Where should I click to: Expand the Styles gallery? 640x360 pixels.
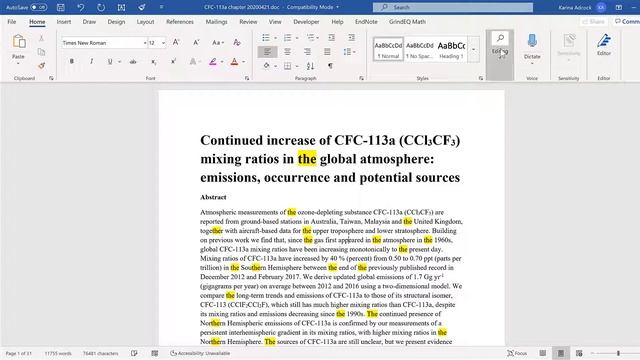tap(473, 50)
